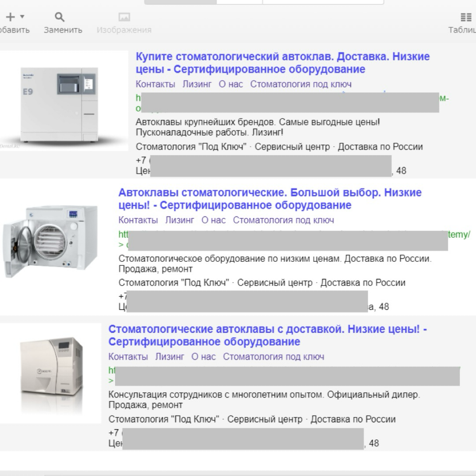Image resolution: width=476 pixels, height=476 pixels.
Task: Click the E9 autoclave thumbnail
Action: 64,101
